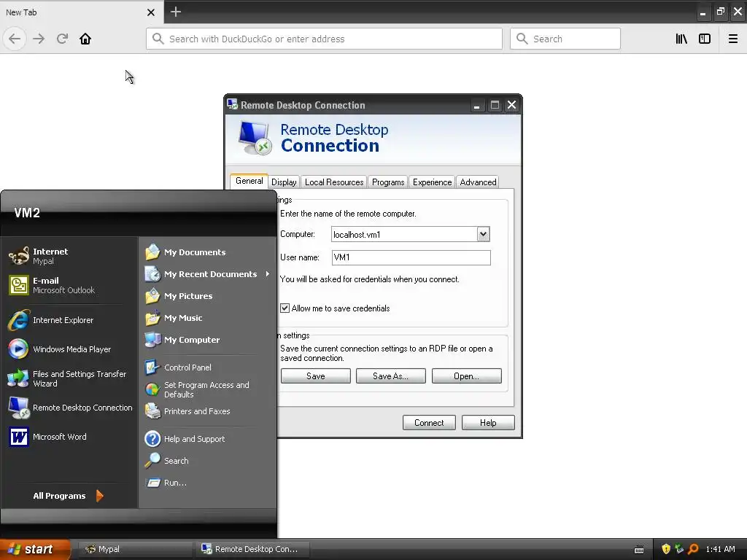Open Files and Settings Transfer Wizard
This screenshot has width=747, height=560.
pos(68,378)
